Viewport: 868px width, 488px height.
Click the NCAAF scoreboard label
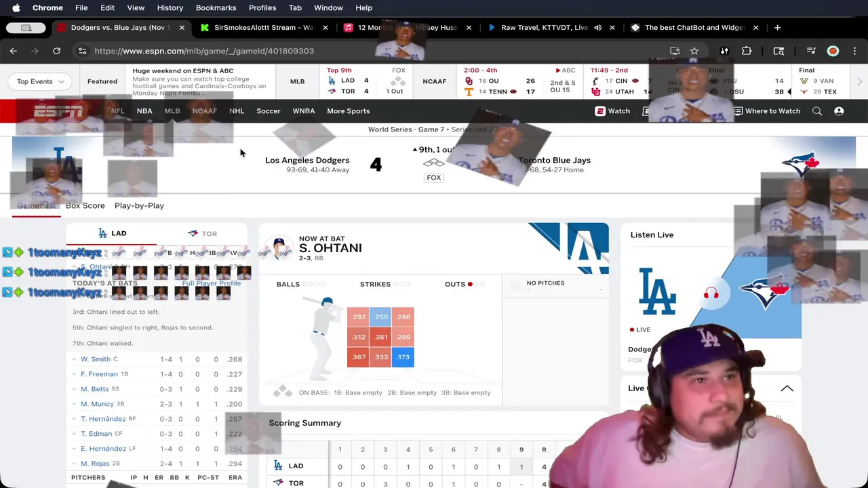[x=435, y=81]
